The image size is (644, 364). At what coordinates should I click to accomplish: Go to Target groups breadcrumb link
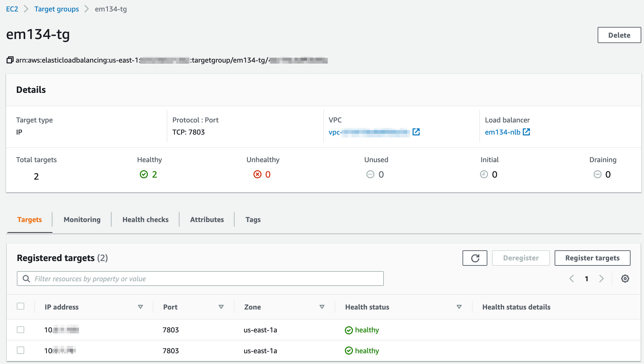[56, 9]
